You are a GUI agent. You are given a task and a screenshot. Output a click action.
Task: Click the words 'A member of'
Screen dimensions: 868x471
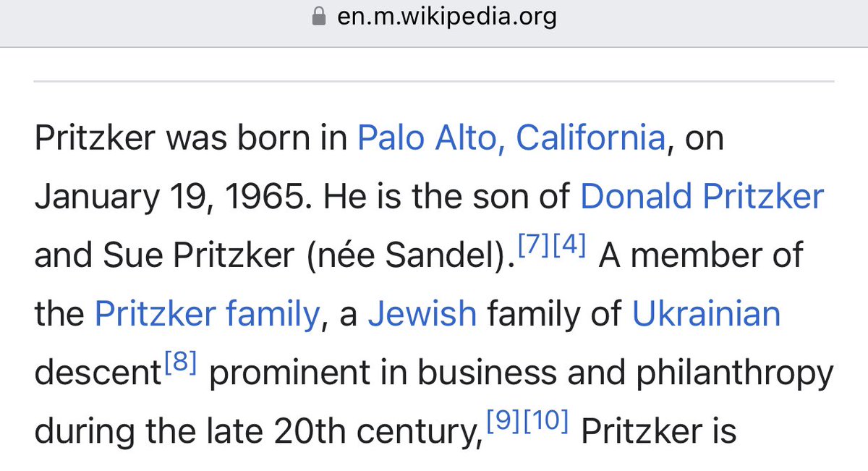tap(701, 256)
